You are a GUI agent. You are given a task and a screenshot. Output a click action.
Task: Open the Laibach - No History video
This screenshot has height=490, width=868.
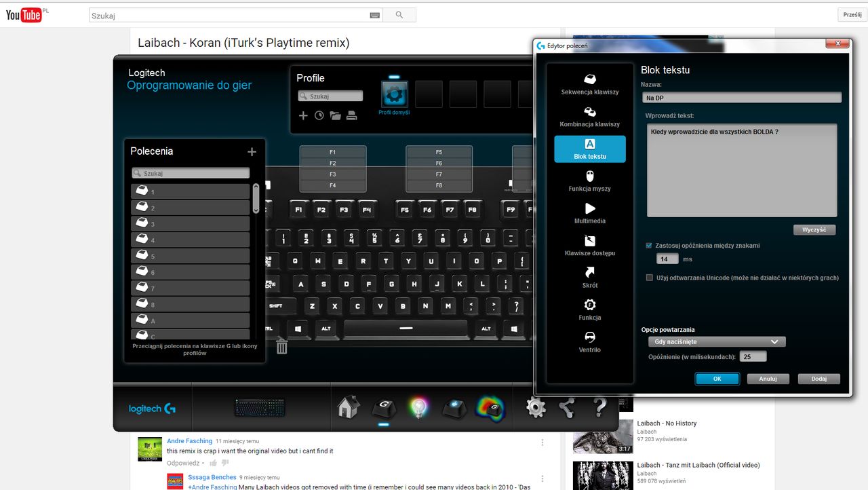tap(667, 423)
